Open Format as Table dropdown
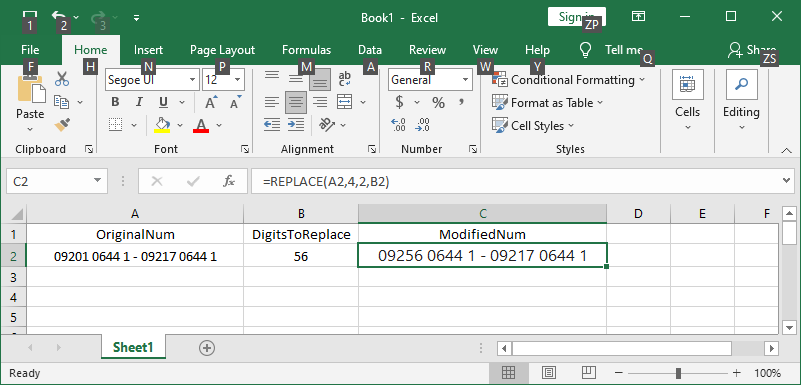Viewport: 801px width, 385px height. point(548,103)
